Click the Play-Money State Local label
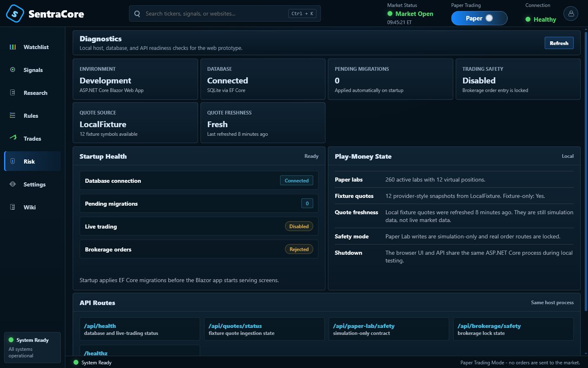Screen dimensions: 588x368 568,156
